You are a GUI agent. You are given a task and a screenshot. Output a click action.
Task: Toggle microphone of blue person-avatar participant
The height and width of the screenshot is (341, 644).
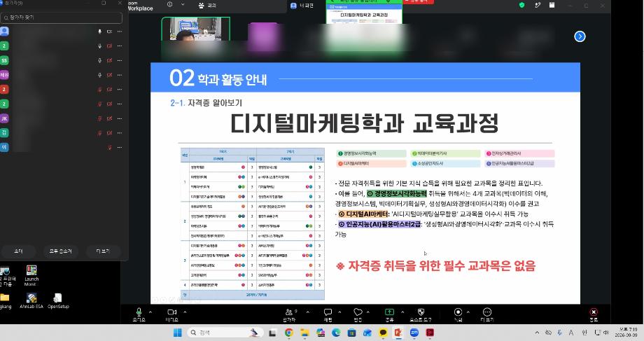coord(99,32)
